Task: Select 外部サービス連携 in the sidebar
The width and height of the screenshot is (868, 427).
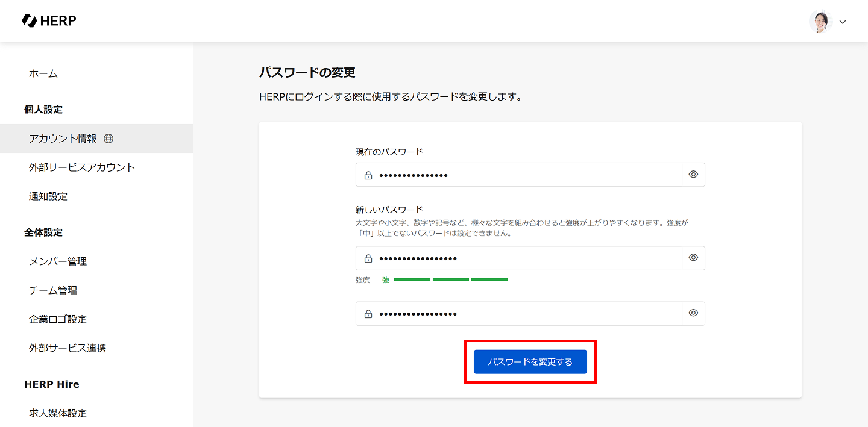Action: [68, 348]
